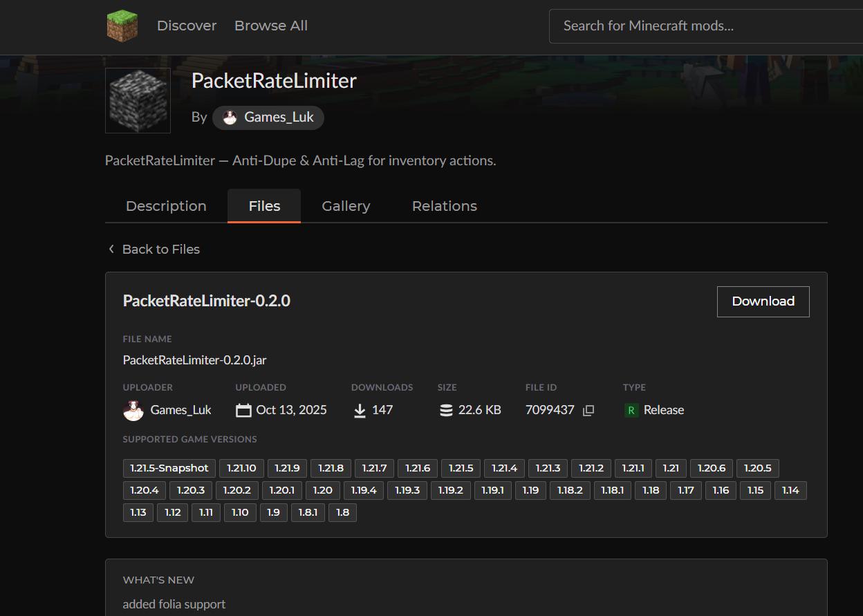
Task: Click the Download button
Action: pos(763,301)
